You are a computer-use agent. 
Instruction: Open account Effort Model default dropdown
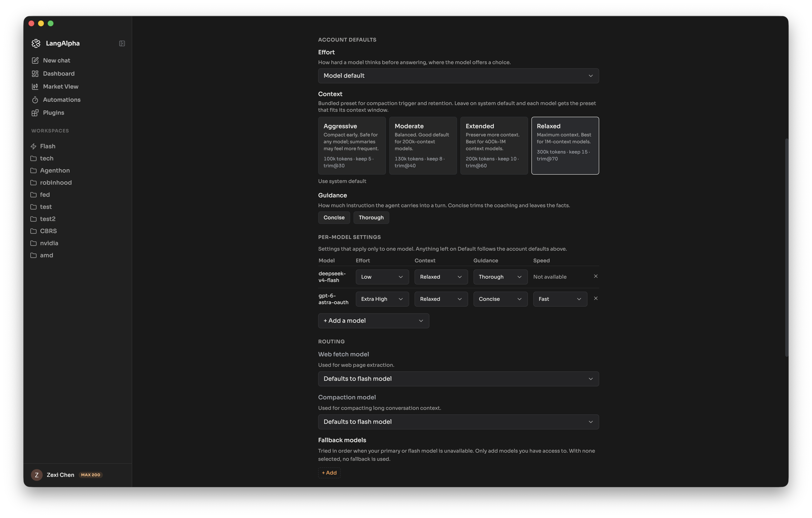(x=458, y=76)
